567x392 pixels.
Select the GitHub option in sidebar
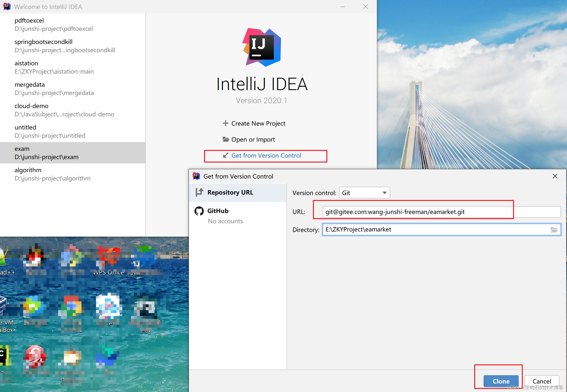[218, 211]
